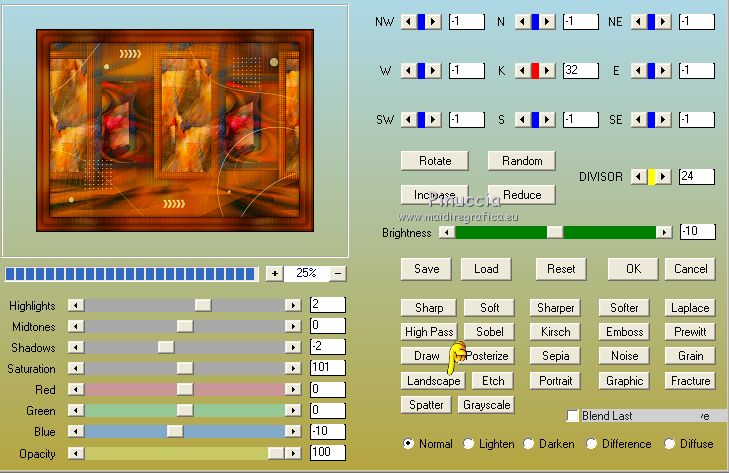The image size is (729, 473).
Task: Confirm with the OK button
Action: point(632,269)
